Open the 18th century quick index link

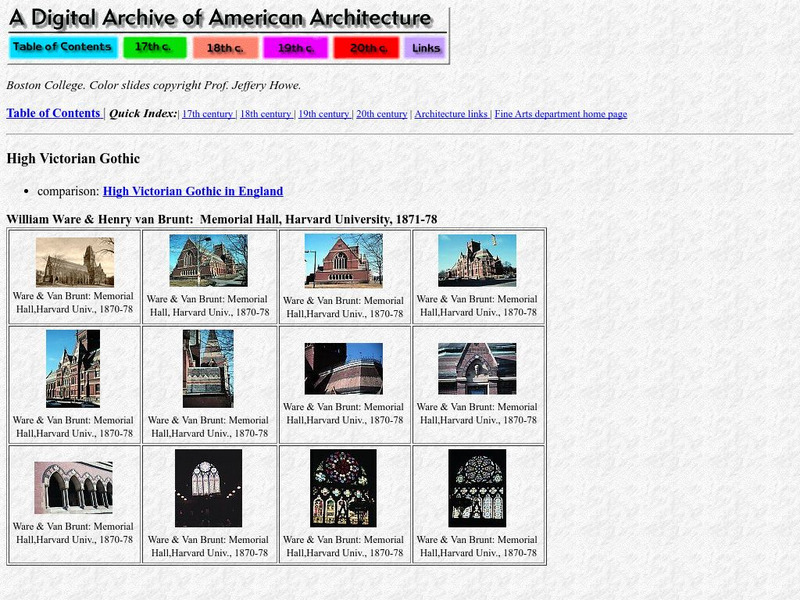[265, 114]
